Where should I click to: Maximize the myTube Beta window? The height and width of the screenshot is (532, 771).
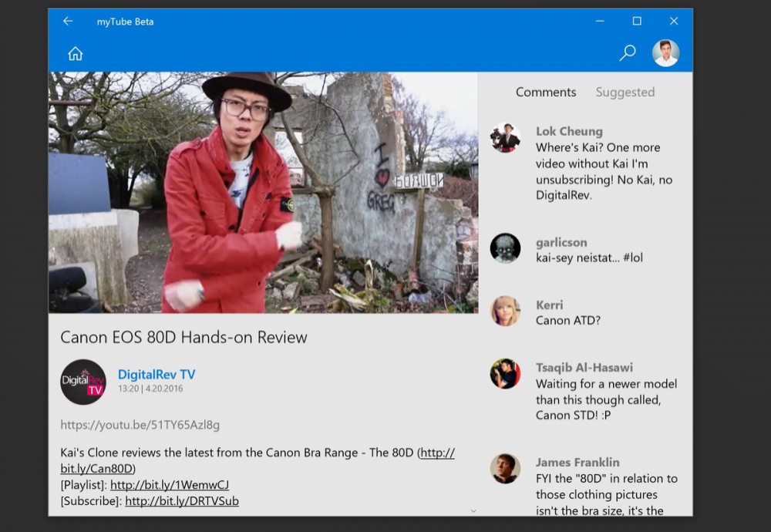coord(637,21)
